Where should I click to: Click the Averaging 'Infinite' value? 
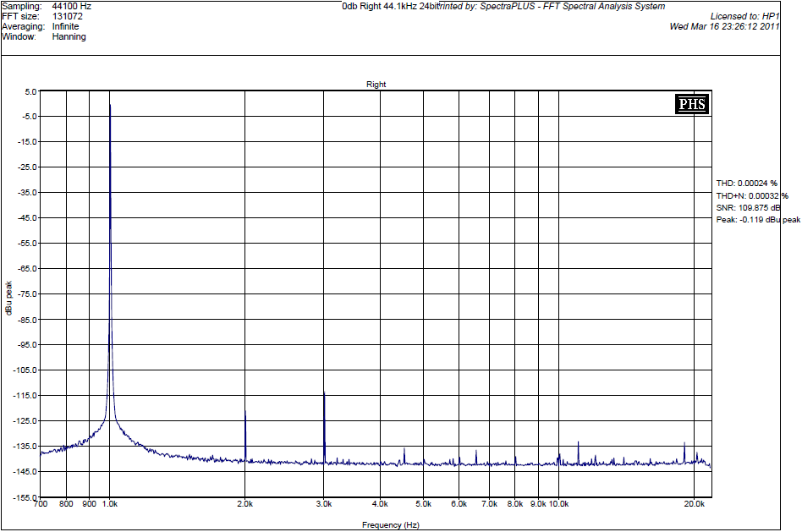pos(65,26)
